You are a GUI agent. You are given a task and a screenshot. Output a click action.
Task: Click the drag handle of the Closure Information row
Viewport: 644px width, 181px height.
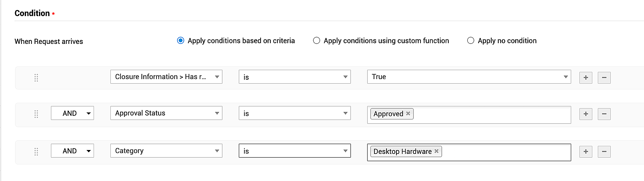click(x=36, y=78)
